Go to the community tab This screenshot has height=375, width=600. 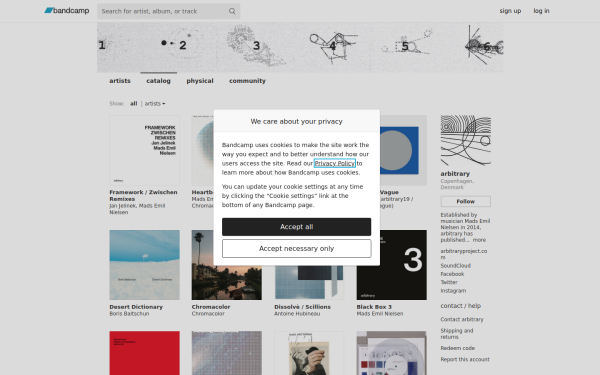pos(247,81)
